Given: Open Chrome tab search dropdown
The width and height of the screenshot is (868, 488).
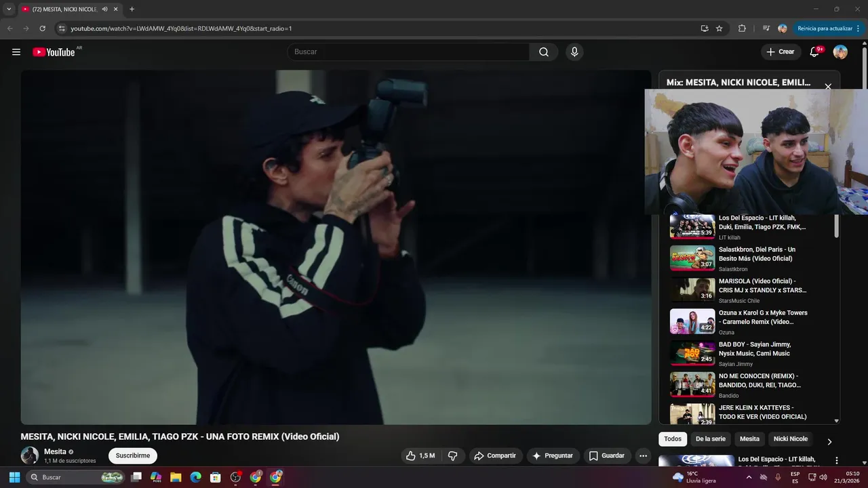Looking at the screenshot, I should pyautogui.click(x=9, y=9).
